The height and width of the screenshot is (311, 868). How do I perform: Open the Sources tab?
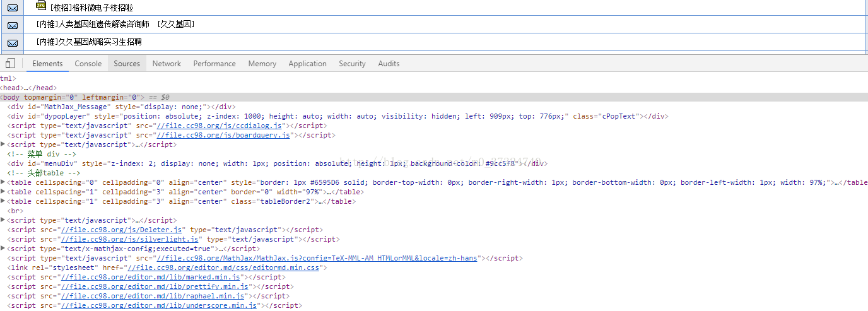[x=127, y=63]
